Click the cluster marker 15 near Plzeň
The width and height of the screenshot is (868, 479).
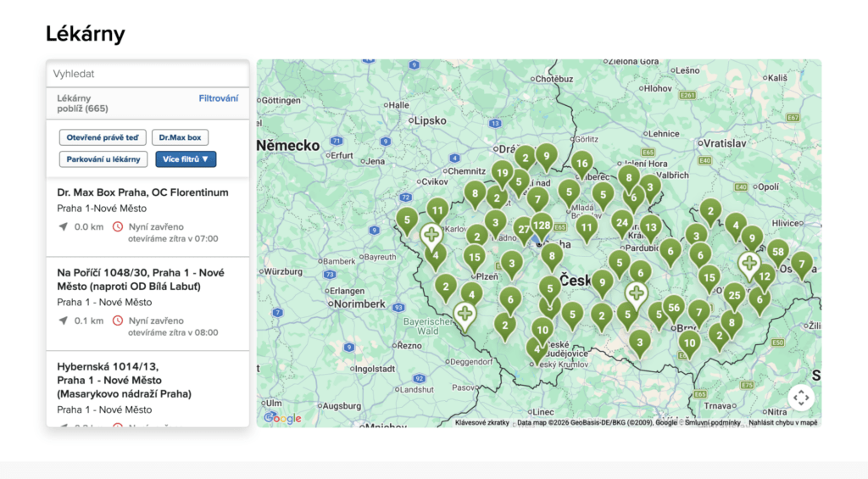tap(475, 258)
